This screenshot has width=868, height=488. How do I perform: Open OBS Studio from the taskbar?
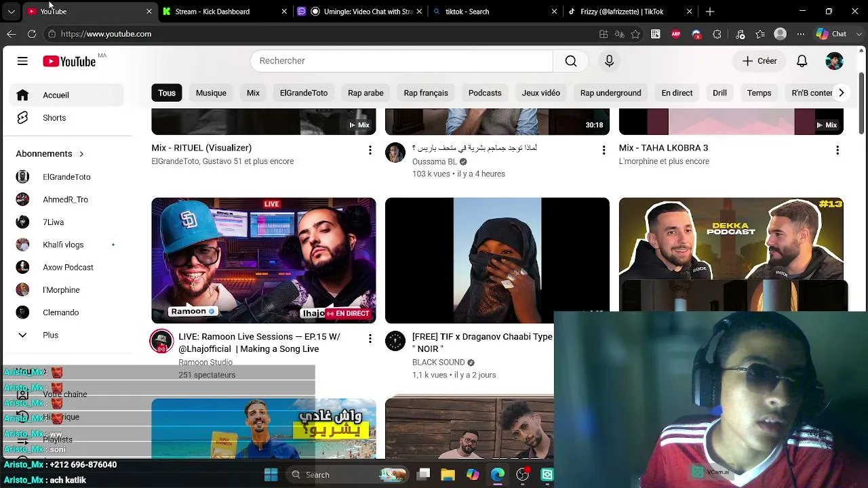[x=523, y=474]
